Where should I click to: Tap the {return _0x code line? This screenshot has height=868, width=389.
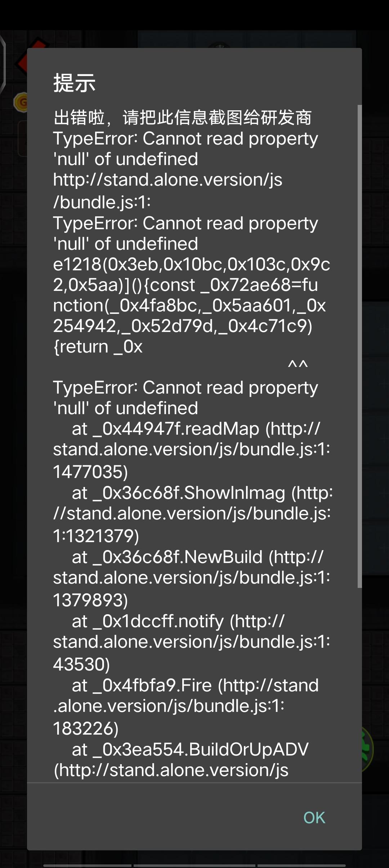point(98,347)
